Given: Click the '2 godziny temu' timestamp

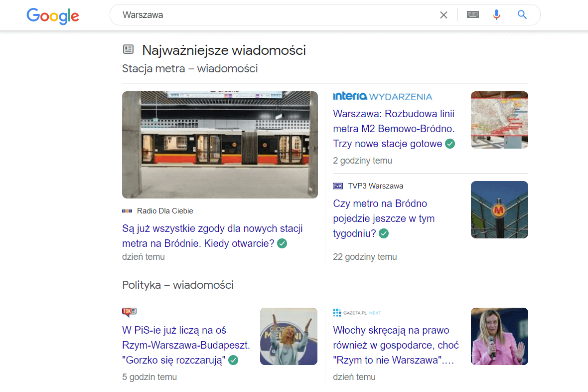Looking at the screenshot, I should click(x=363, y=161).
